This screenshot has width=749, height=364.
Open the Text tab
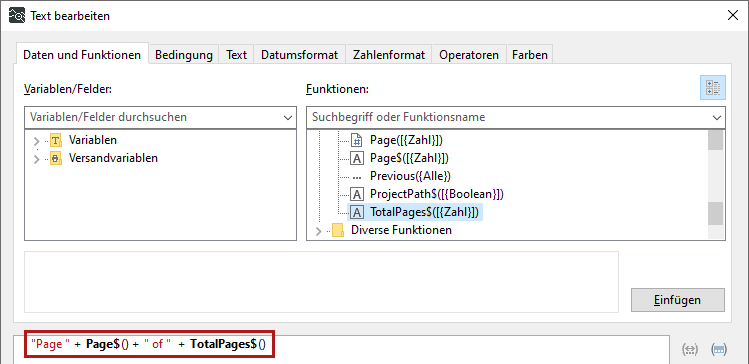tap(236, 55)
